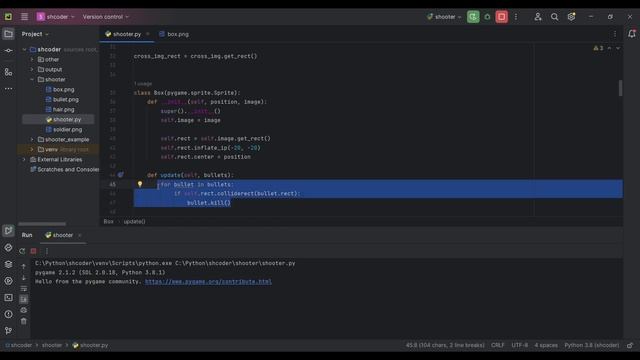Click the Box breadcrumb below editor
Viewport: 640px width, 360px height.
pos(109,222)
